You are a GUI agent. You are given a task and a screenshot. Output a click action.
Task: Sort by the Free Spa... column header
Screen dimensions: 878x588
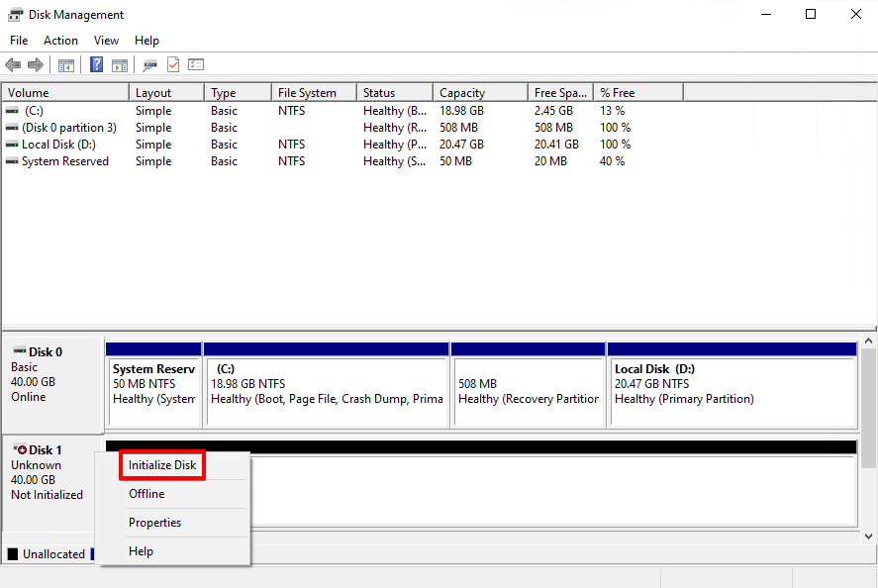(560, 92)
